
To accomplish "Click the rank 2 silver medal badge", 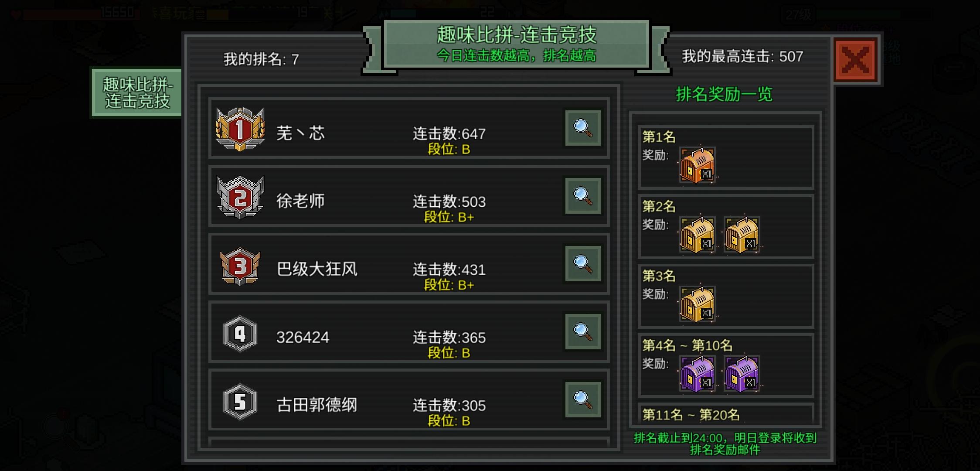I will (240, 197).
